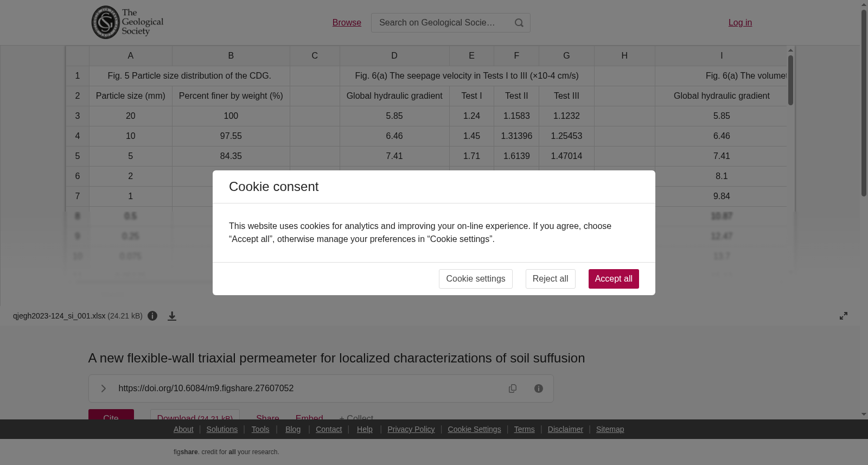Image resolution: width=868 pixels, height=465 pixels.
Task: Open the Sitemap footer link
Action: point(610,429)
